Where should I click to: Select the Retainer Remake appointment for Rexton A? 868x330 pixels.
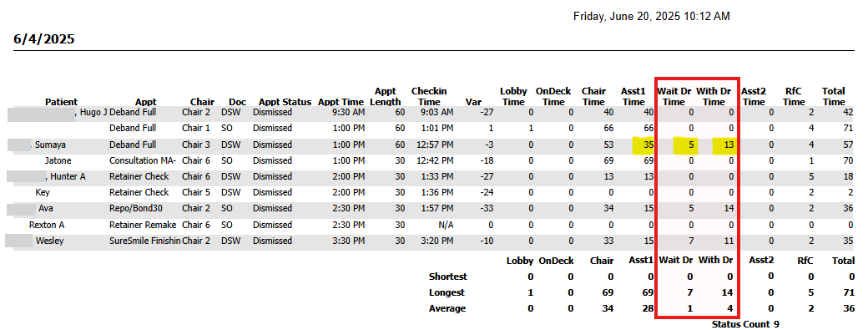click(143, 225)
